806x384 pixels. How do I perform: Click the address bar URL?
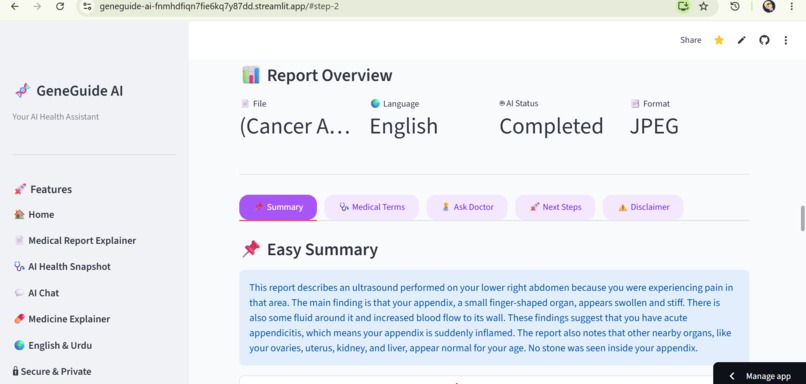(218, 7)
